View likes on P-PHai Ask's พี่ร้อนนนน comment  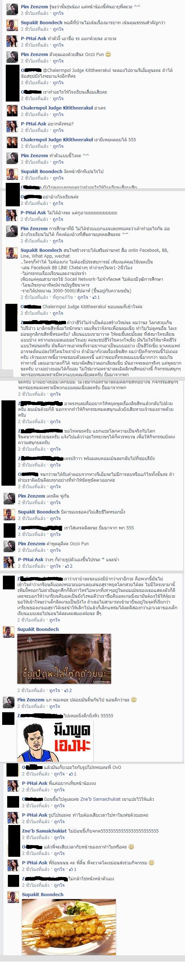click(72, 869)
